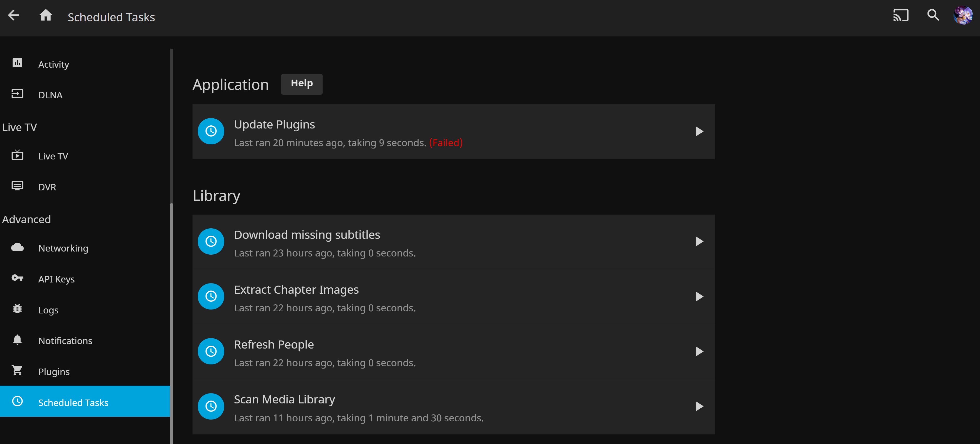Run the Update Plugins task now
Viewport: 980px width, 444px height.
(x=699, y=132)
